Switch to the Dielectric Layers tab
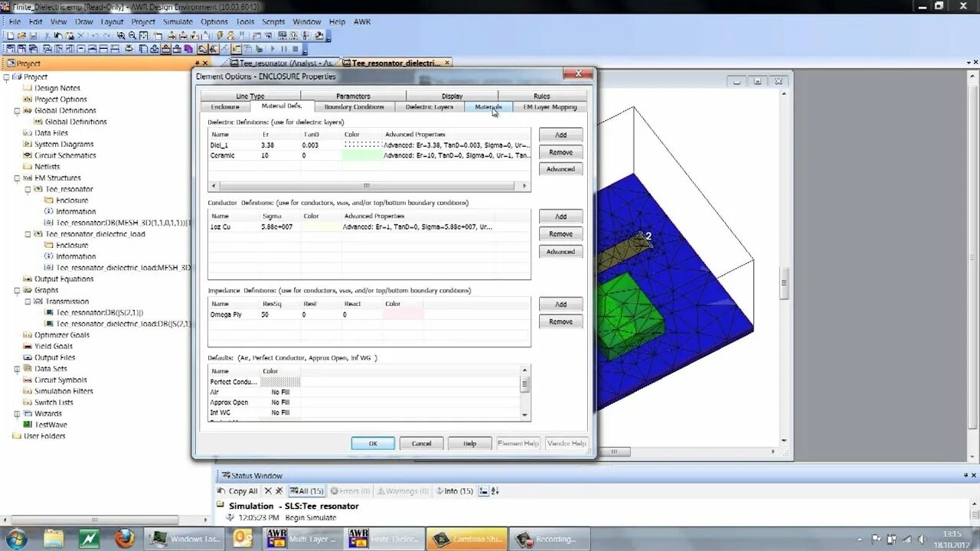Screen dimensions: 980x551 point(430,107)
